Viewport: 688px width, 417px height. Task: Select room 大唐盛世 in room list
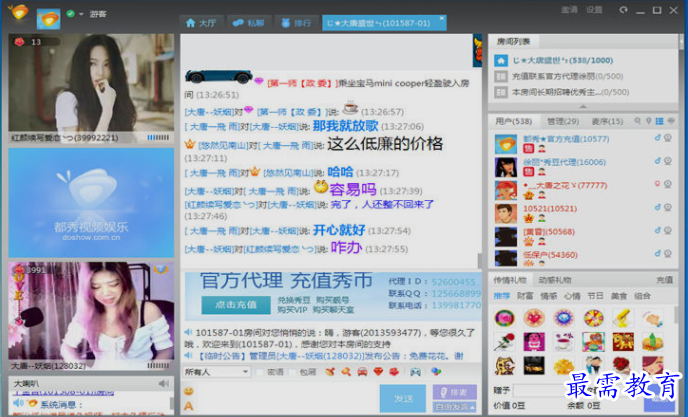tap(552, 60)
